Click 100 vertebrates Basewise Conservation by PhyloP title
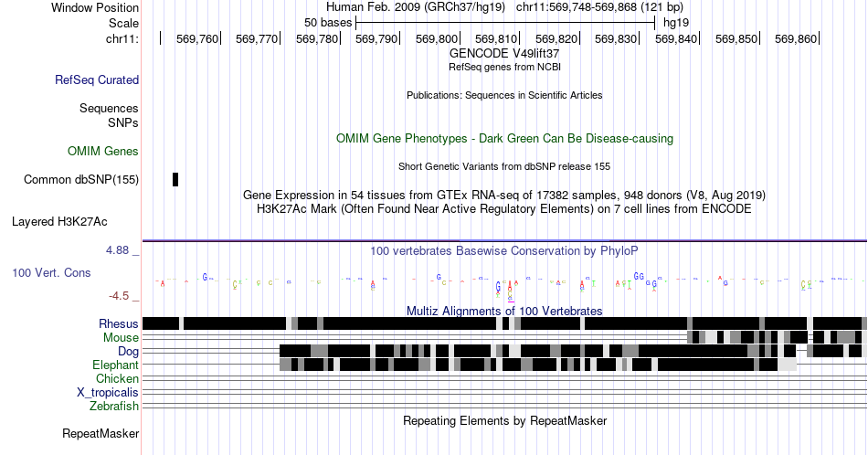 pyautogui.click(x=504, y=250)
